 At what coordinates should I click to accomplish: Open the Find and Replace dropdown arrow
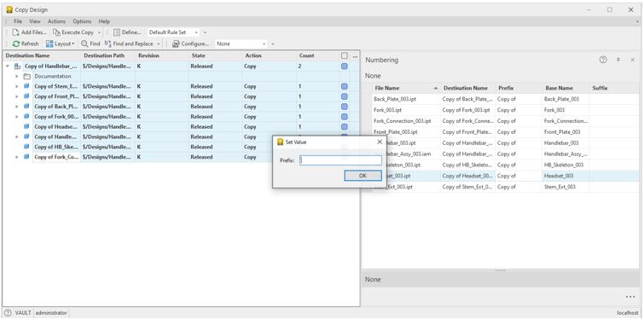point(159,43)
